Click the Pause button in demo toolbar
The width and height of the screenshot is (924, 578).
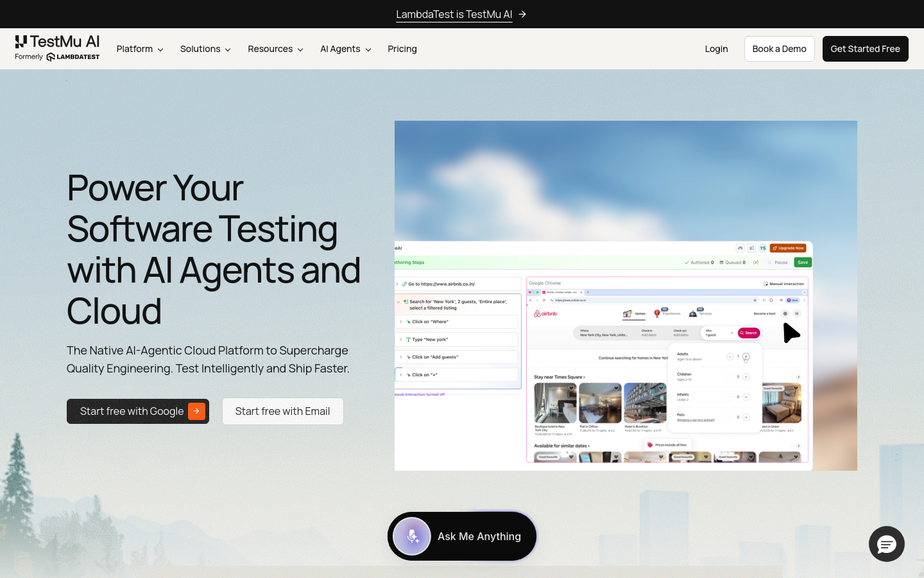(x=778, y=262)
